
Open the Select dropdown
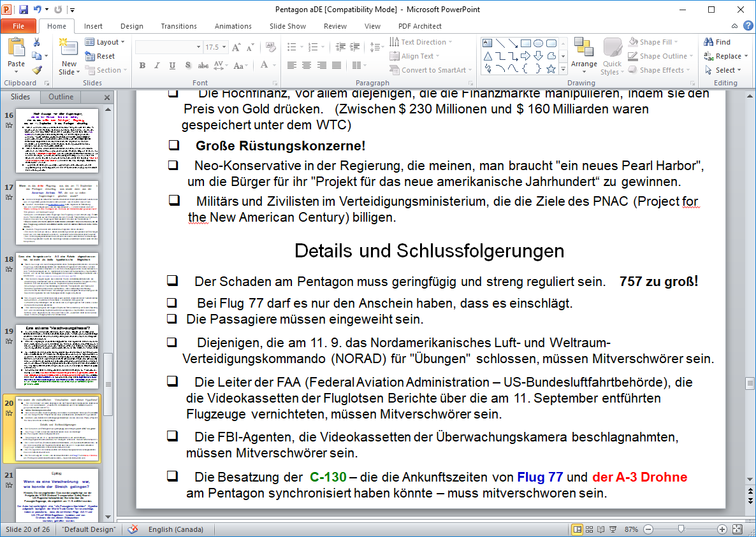pos(723,70)
